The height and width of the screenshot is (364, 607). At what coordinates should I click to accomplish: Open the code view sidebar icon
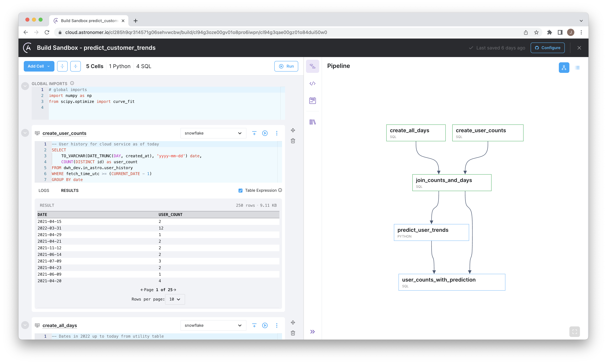click(x=312, y=84)
